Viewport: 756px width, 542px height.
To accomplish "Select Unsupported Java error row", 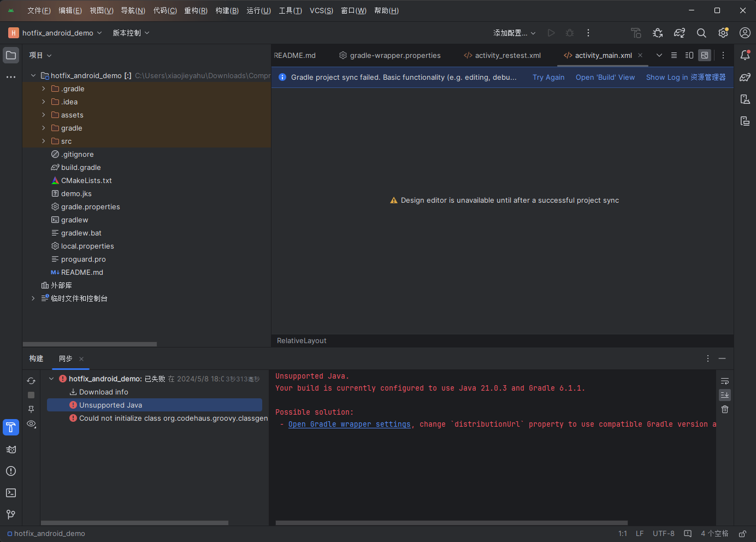I will (x=155, y=405).
